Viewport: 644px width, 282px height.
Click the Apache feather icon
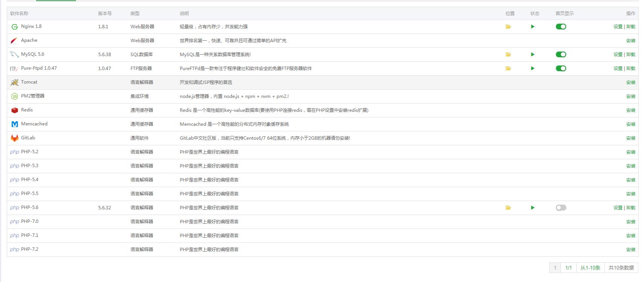pyautogui.click(x=14, y=41)
